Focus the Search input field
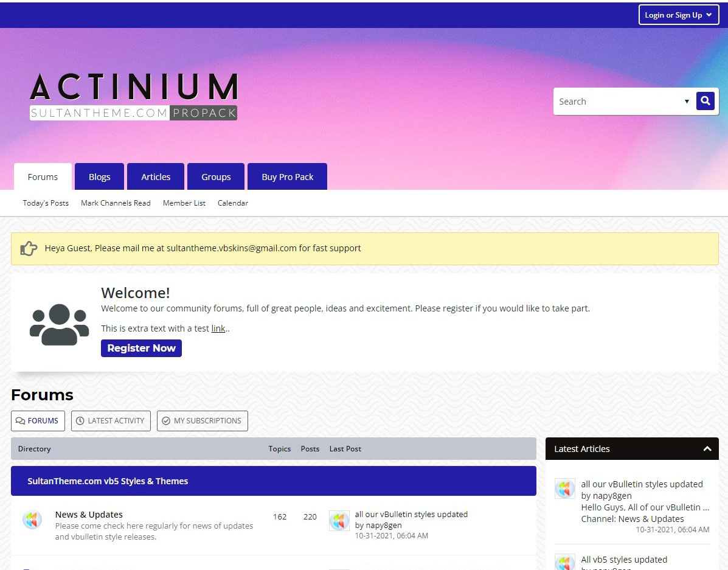The height and width of the screenshot is (570, 728). coord(619,101)
